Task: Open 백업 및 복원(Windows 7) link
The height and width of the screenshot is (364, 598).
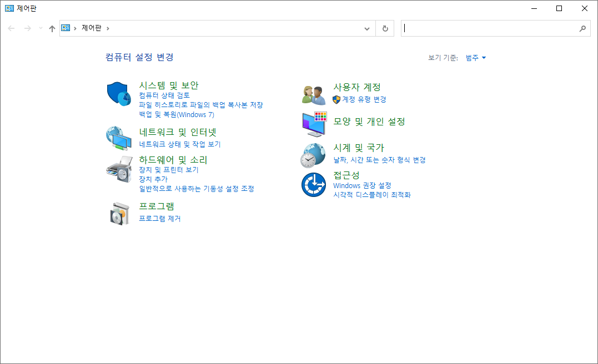Action: point(177,114)
